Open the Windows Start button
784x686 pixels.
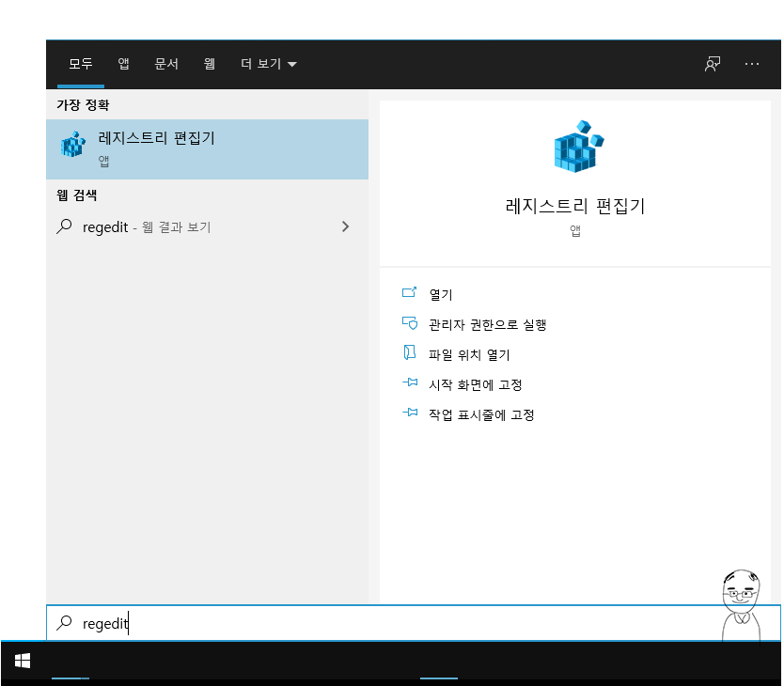click(23, 661)
